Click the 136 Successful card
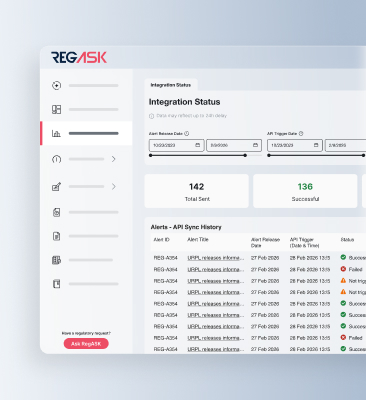The height and width of the screenshot is (400, 366). [305, 191]
